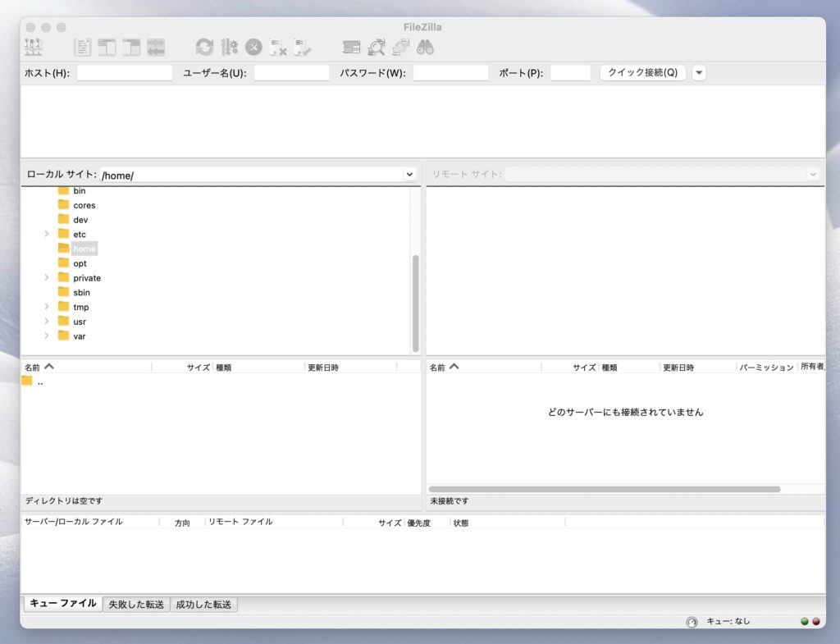Viewport: 840px width, 644px height.
Task: Toggle synchronized browsing icon
Action: tap(400, 48)
